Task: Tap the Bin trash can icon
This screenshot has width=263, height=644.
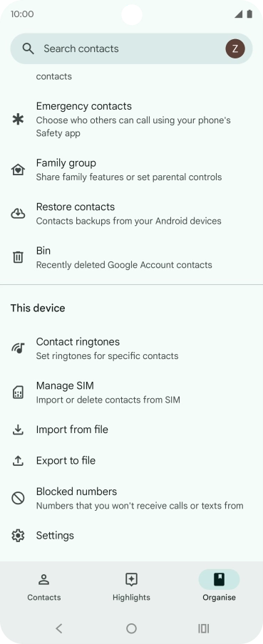Action: 18,257
